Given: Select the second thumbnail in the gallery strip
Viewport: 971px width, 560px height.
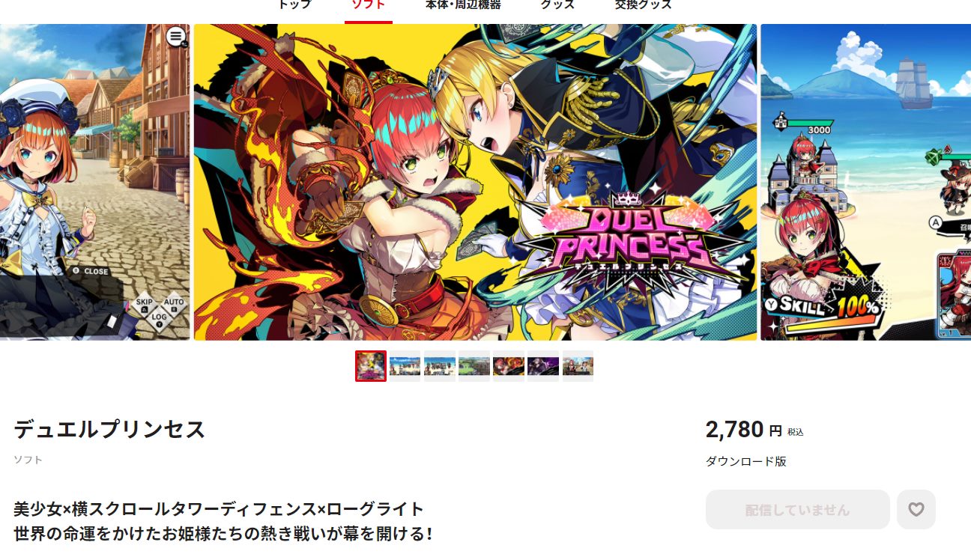Looking at the screenshot, I should (405, 366).
